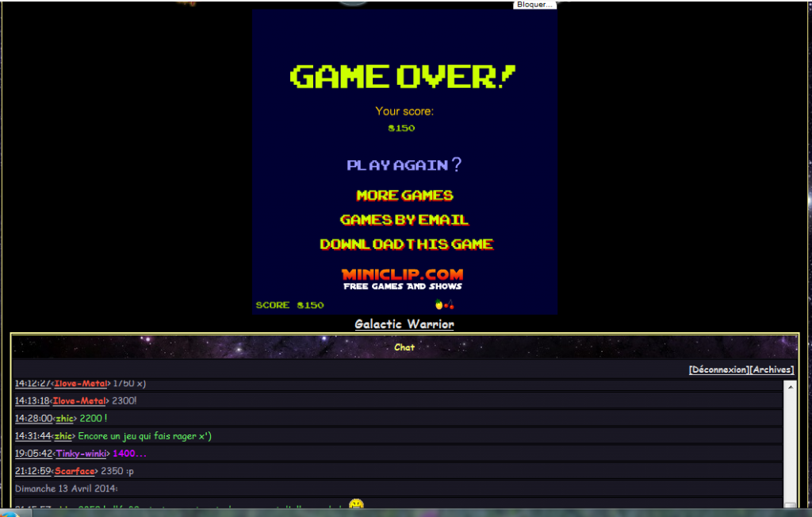Click the 'Encore un jeu qui fais rager' message
The height and width of the screenshot is (517, 812).
click(x=144, y=436)
